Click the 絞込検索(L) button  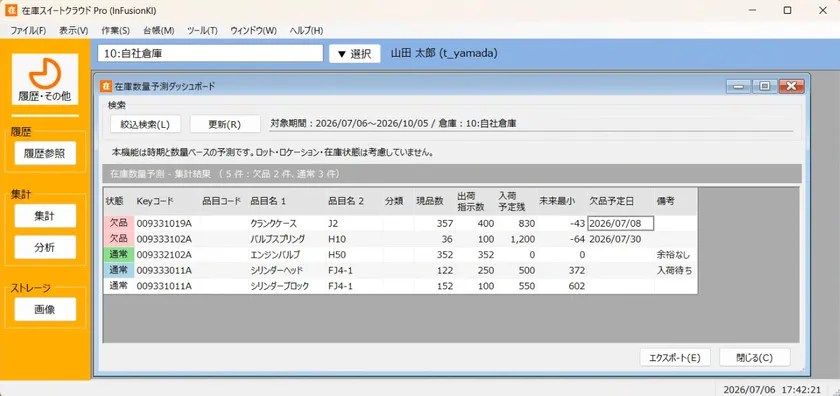(145, 124)
